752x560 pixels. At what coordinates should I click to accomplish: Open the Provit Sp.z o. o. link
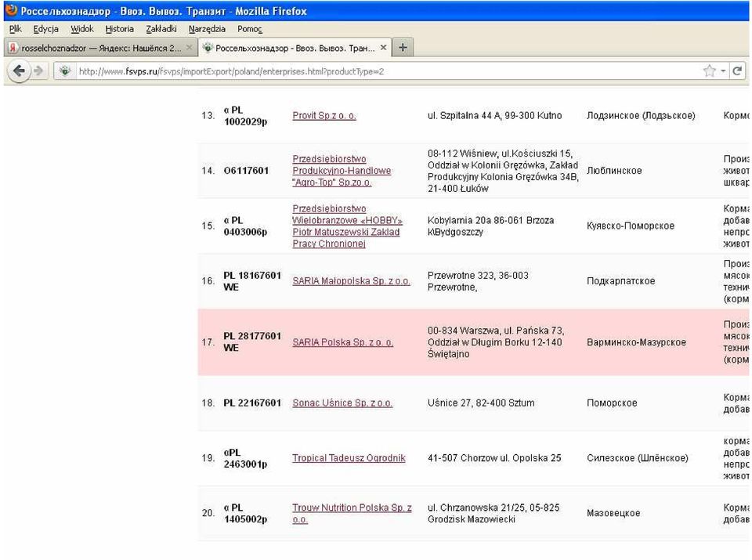click(324, 116)
